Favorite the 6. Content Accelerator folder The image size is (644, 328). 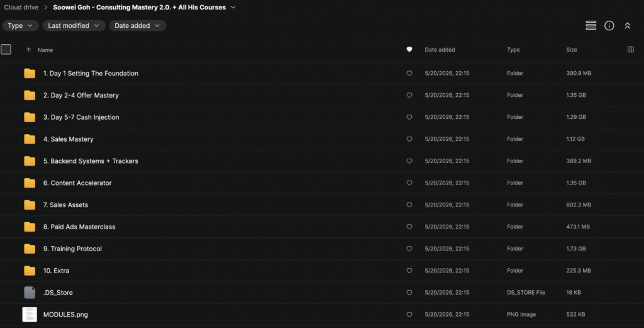pos(409,183)
